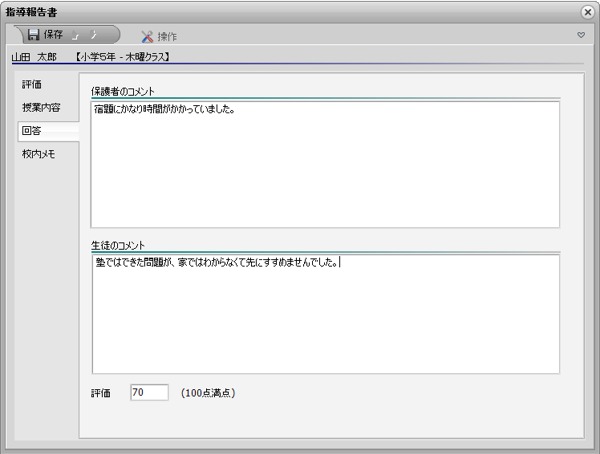600x454 pixels.
Task: Click the 指導報告書 window title
Action: (31, 12)
